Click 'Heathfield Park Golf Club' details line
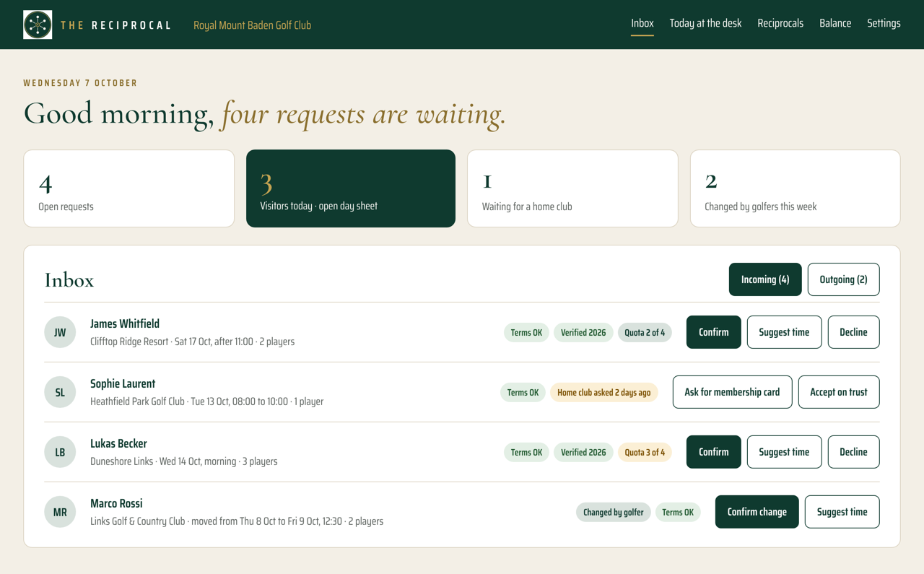The width and height of the screenshot is (924, 574). (206, 401)
